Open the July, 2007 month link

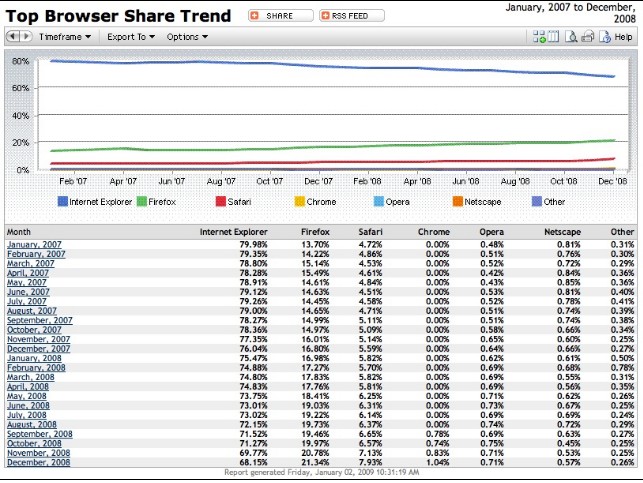(27, 301)
